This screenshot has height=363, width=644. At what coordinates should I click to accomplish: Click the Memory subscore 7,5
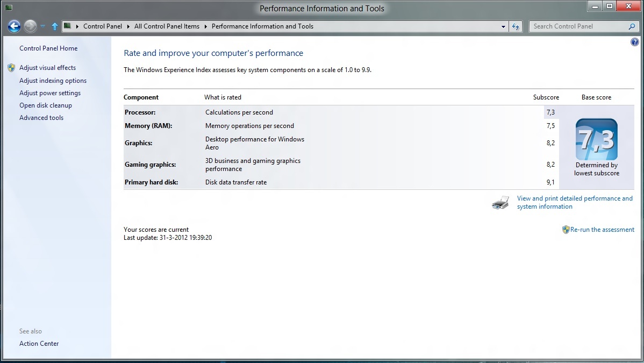click(551, 126)
